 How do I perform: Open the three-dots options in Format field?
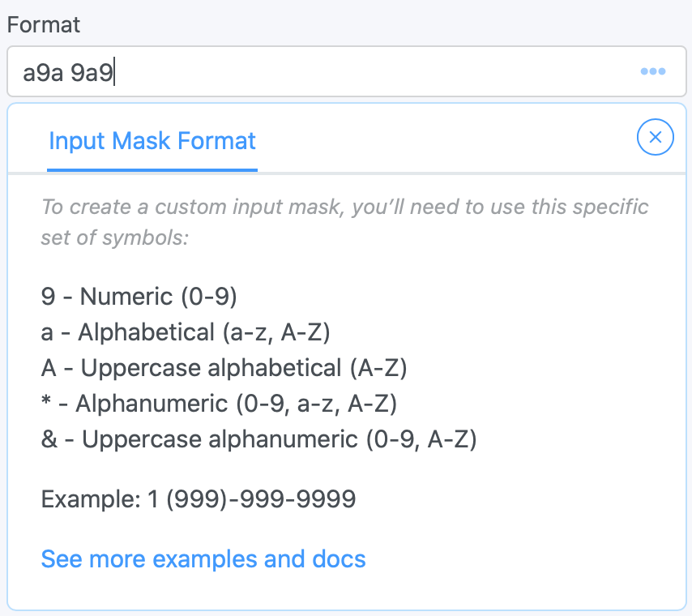click(653, 71)
